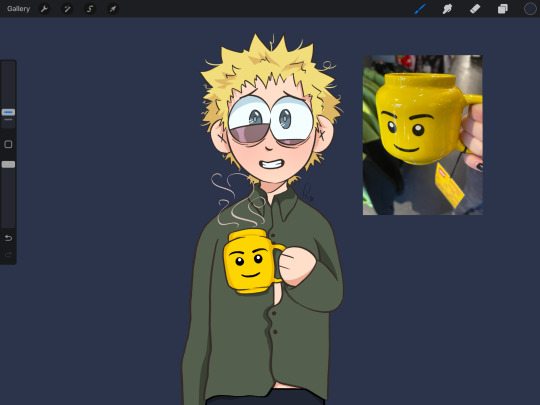540x405 pixels.
Task: Select the Eraser tool
Action: coord(475,9)
